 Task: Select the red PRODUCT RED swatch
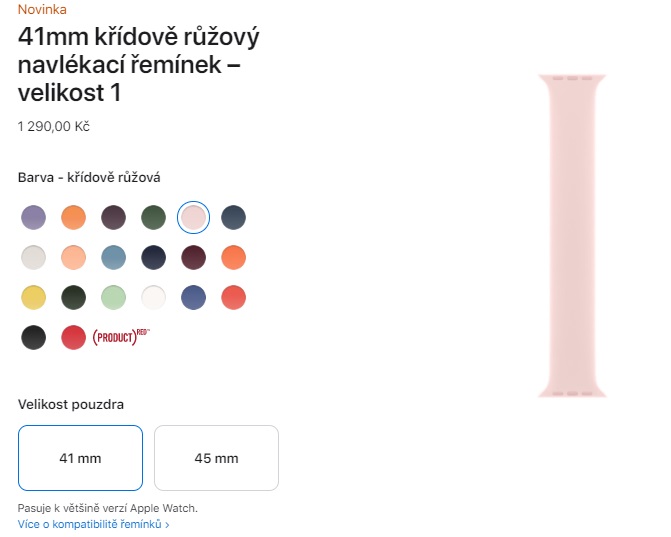73,337
